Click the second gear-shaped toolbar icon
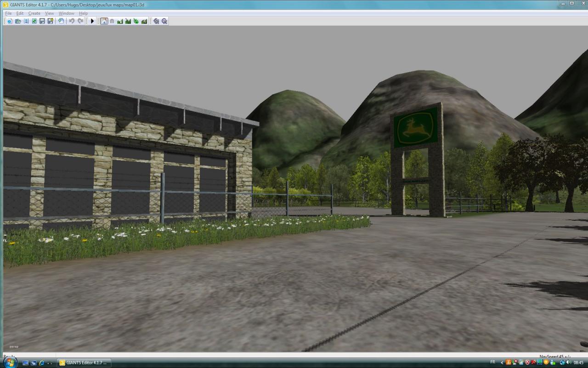The image size is (588, 368). (164, 21)
